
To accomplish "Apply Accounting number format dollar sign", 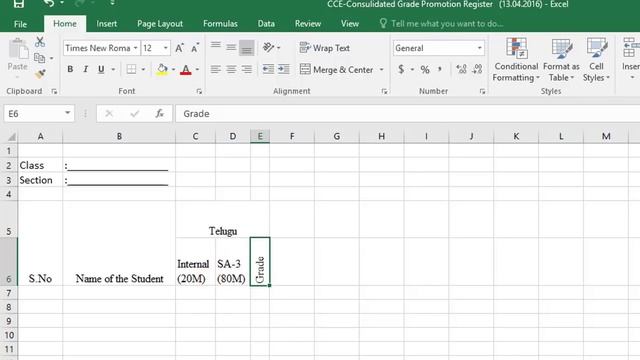I will coord(401,69).
